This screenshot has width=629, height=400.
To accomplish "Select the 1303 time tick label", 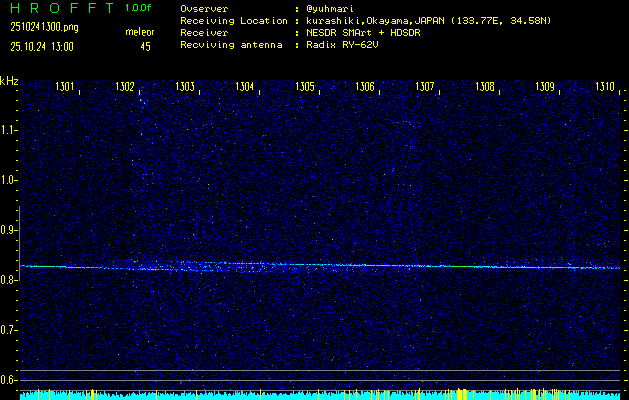I will pos(185,87).
